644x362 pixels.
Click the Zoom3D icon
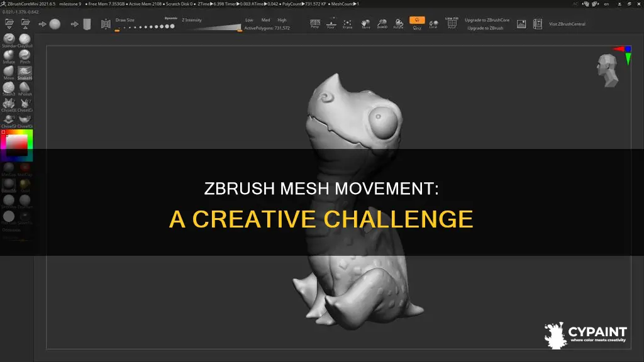coord(382,24)
